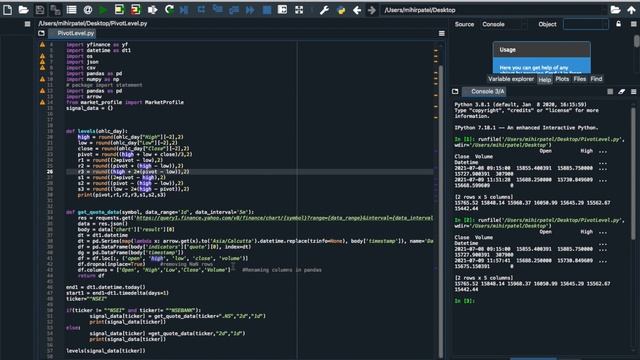This screenshot has height=360, width=640.
Task: Re-run the last script icon
Action: coord(169,10)
